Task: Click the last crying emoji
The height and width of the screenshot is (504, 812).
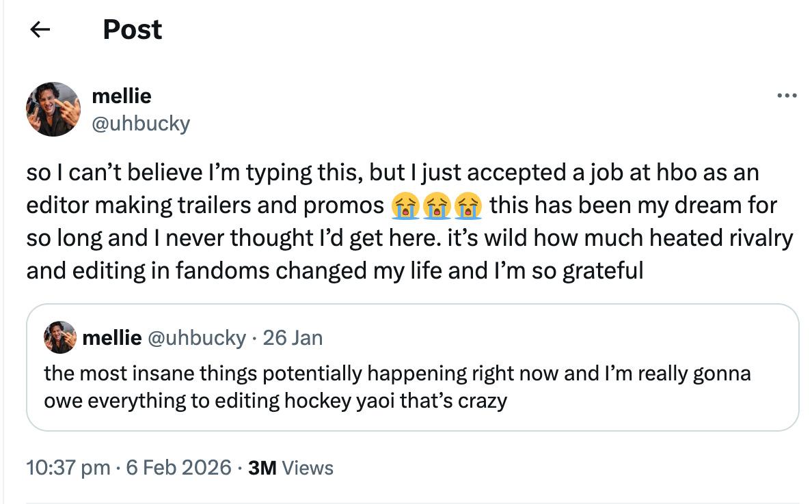Action: tap(469, 206)
